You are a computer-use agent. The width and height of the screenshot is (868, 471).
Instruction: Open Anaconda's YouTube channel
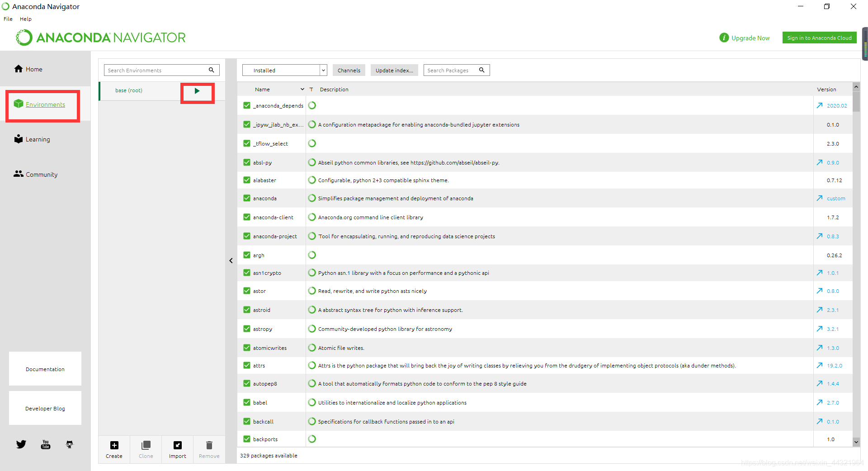click(46, 444)
